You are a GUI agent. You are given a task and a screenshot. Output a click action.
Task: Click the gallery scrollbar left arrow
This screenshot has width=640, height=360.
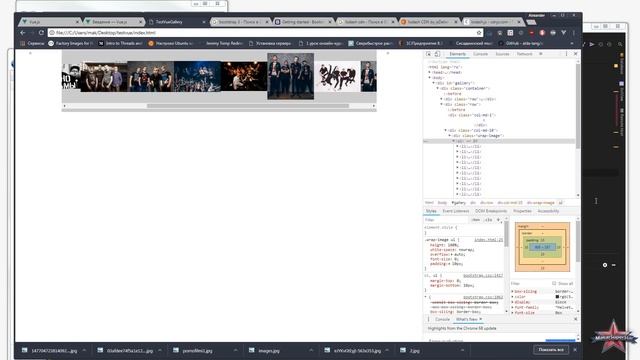click(x=64, y=106)
